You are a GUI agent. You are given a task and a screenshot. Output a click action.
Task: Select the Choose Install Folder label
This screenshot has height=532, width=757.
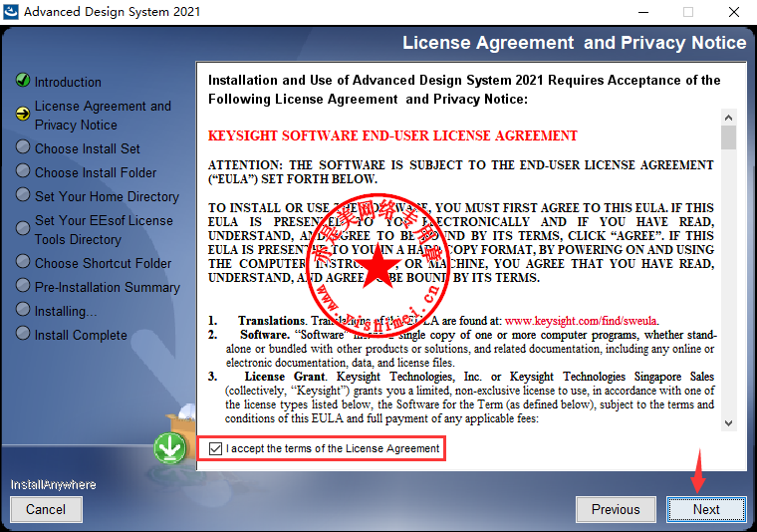click(x=96, y=172)
